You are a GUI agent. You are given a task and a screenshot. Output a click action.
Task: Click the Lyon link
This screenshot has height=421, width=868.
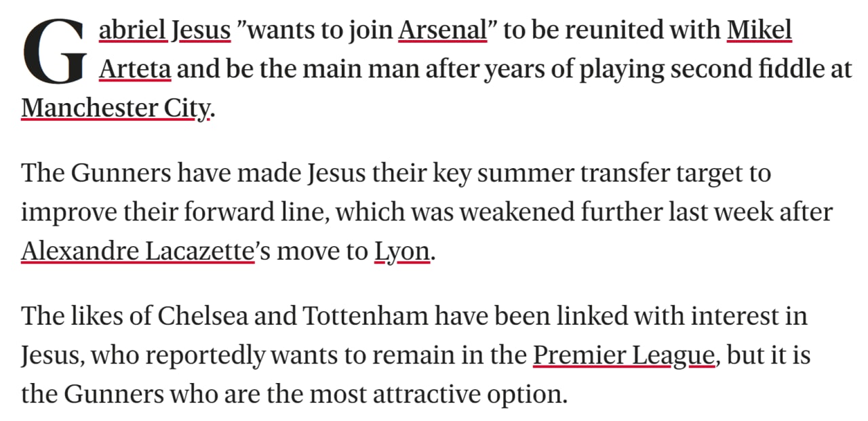[x=401, y=252]
